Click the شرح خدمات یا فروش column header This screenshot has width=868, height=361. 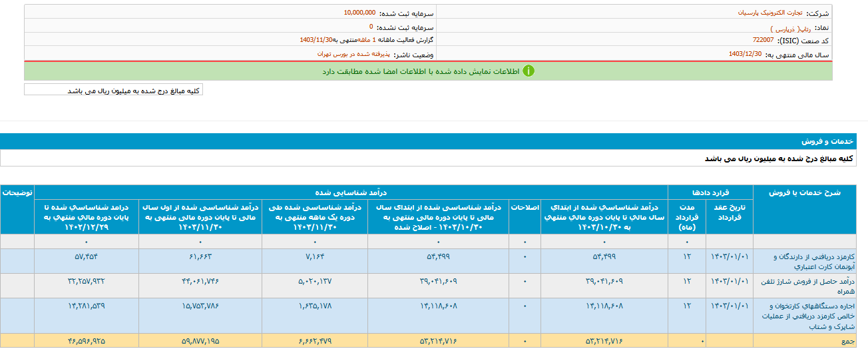804,192
